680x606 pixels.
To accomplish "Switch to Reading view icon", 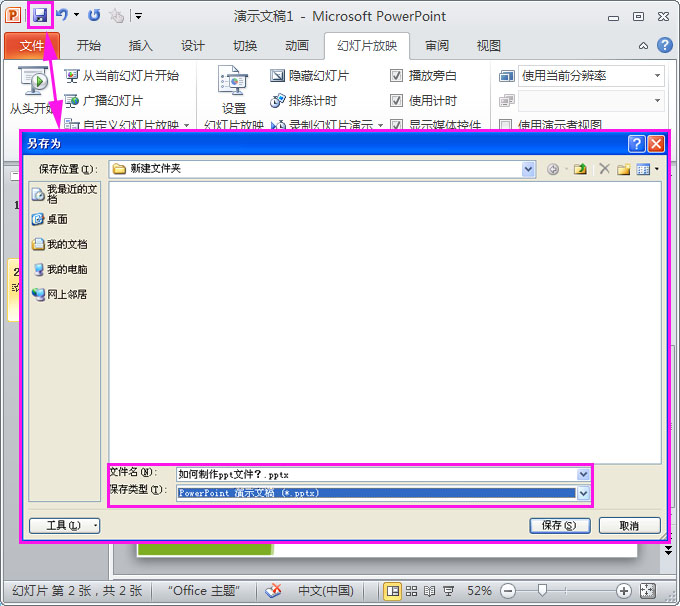I will click(x=429, y=591).
